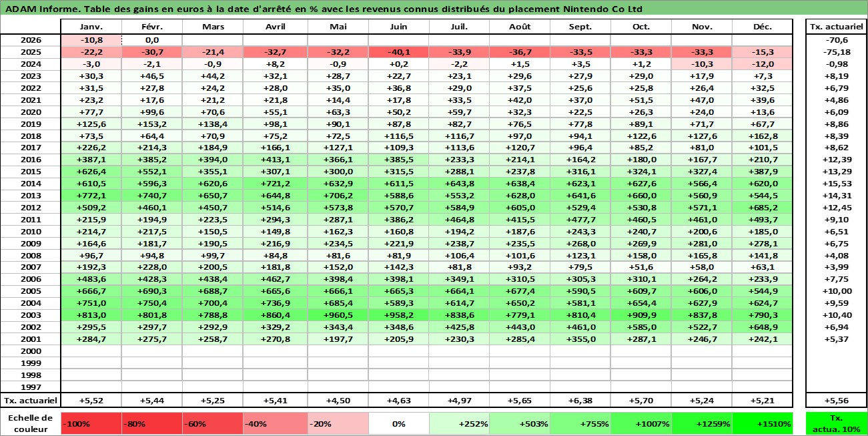
Task: Click the 'Tx. actuariel' label in the bottom row
Action: tap(31, 401)
